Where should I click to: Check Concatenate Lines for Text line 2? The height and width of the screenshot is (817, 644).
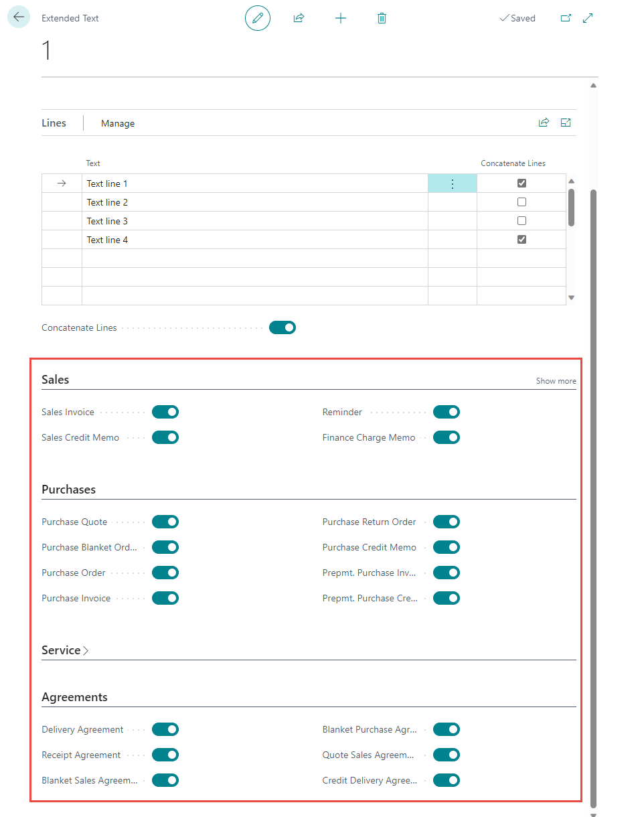click(521, 202)
